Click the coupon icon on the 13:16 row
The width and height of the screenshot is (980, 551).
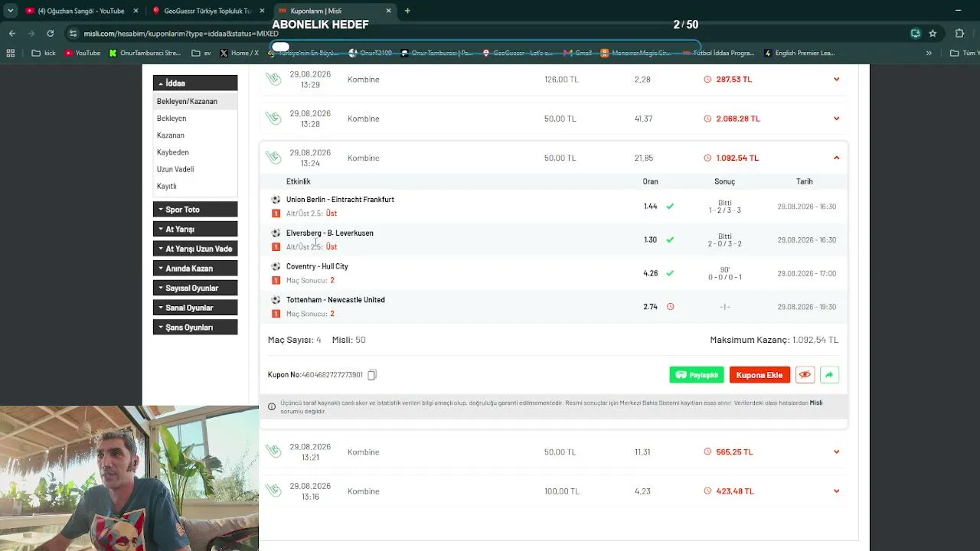pyautogui.click(x=273, y=491)
